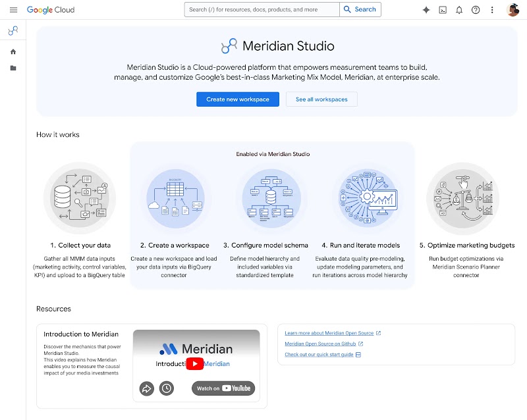Click the Meridian Studio sidebar logo icon
Viewport: 527px width, 420px height.
pos(13,30)
